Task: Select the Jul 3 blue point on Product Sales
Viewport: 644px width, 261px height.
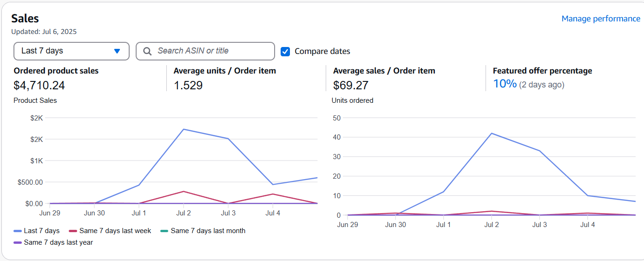Action: (x=228, y=139)
